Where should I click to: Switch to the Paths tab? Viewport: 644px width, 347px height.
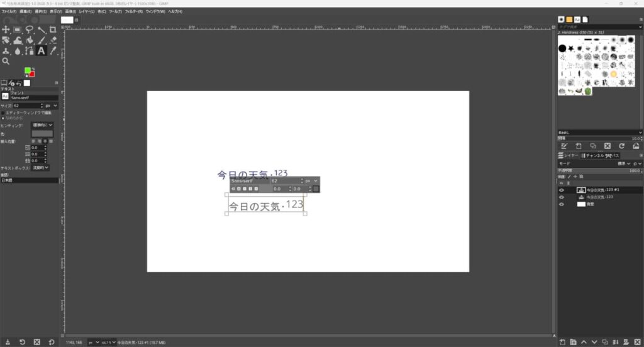[613, 156]
